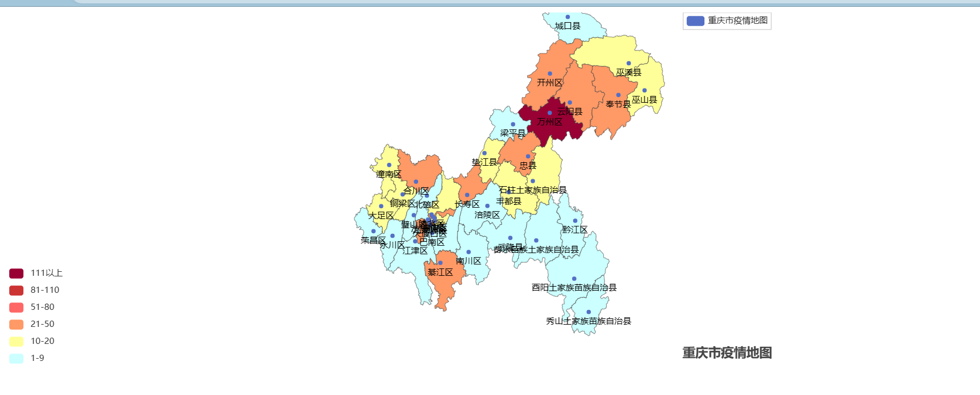The height and width of the screenshot is (395, 980).
Task: Click the 秀山土家族苗族自治县 blue dot
Action: pos(589,312)
